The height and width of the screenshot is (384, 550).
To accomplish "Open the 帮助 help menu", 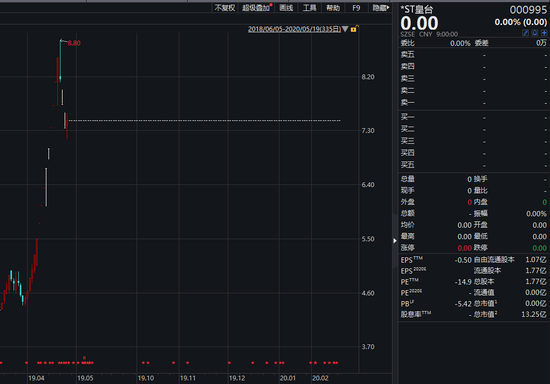I will pos(333,8).
